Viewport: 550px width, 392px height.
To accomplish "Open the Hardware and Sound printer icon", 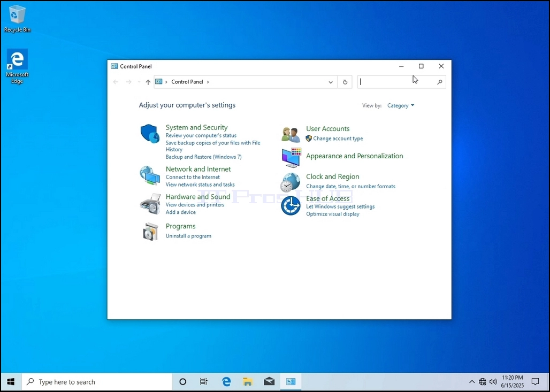I will point(150,204).
